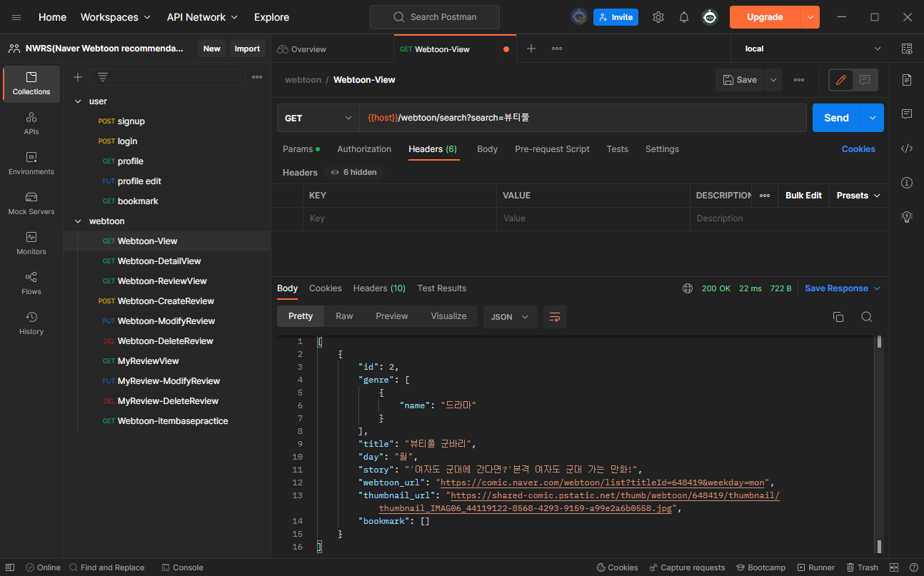
Task: Open the headers table column options ellipsis
Action: [765, 196]
